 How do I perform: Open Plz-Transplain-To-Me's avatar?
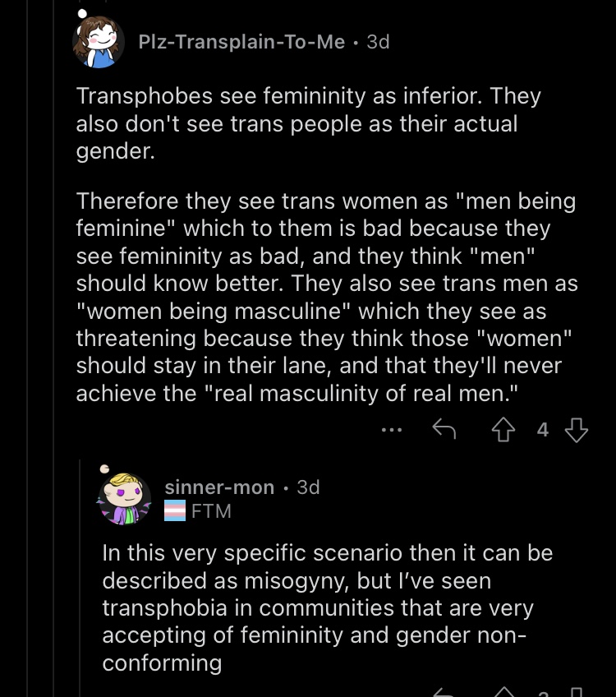tap(99, 42)
